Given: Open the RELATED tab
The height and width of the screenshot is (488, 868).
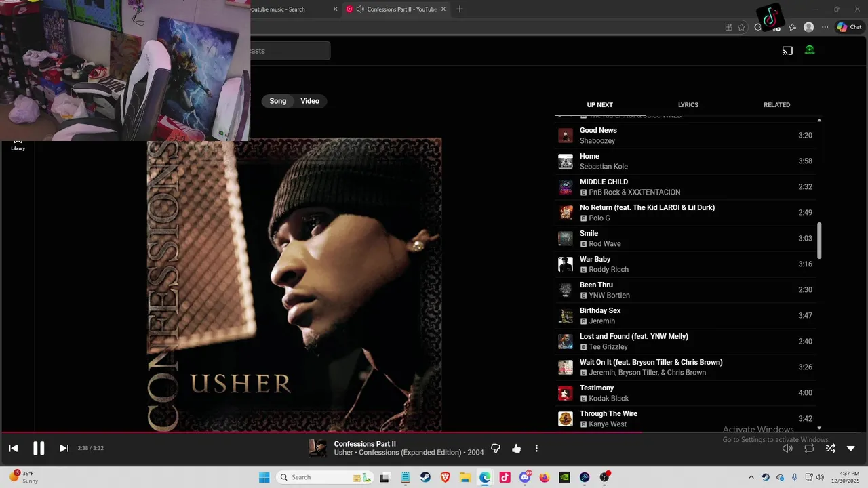Looking at the screenshot, I should point(776,105).
